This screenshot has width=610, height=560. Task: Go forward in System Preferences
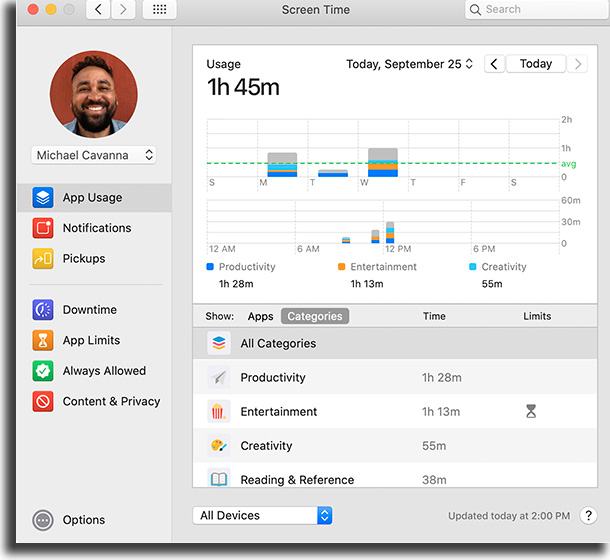123,9
